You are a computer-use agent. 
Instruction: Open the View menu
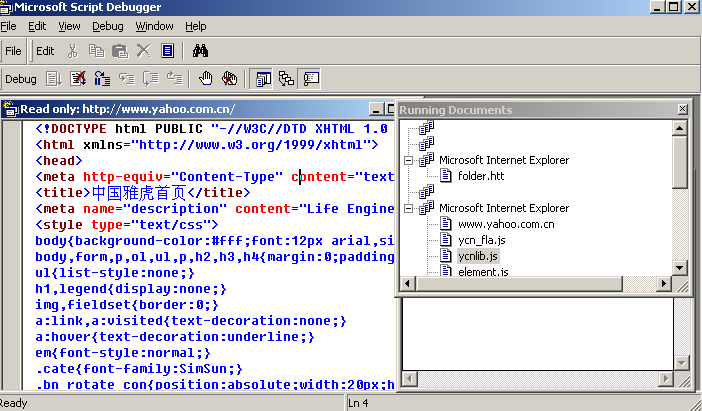coord(69,26)
